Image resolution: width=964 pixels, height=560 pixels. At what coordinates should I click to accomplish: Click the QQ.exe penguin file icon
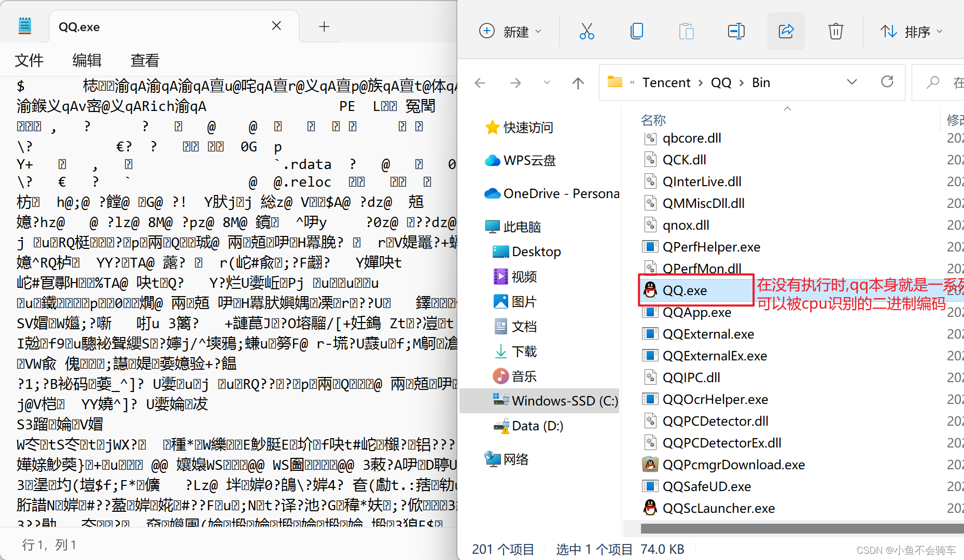(x=650, y=290)
